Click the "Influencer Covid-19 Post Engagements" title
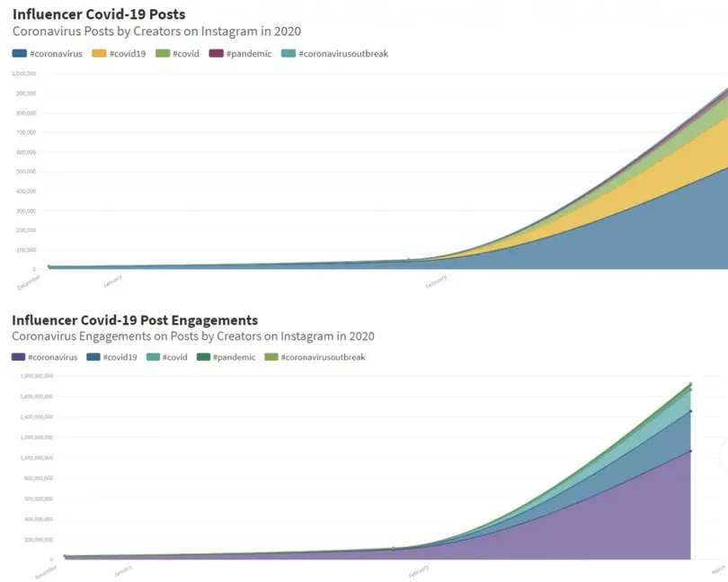 coord(135,319)
